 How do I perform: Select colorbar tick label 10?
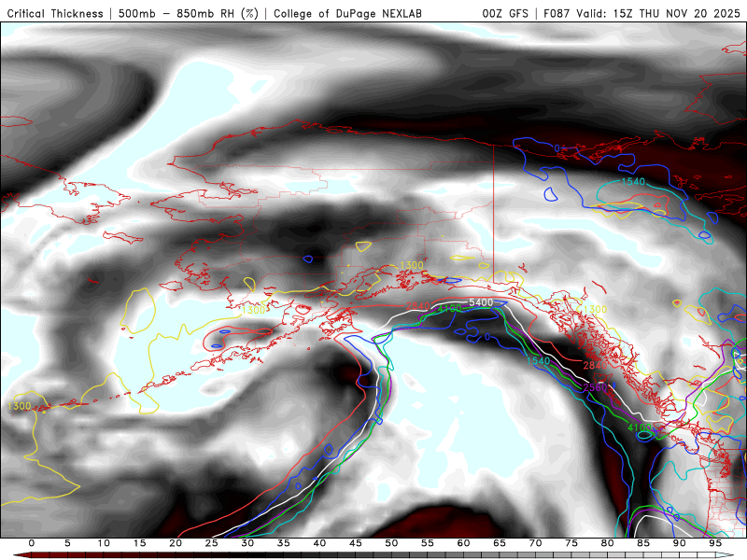tap(104, 543)
